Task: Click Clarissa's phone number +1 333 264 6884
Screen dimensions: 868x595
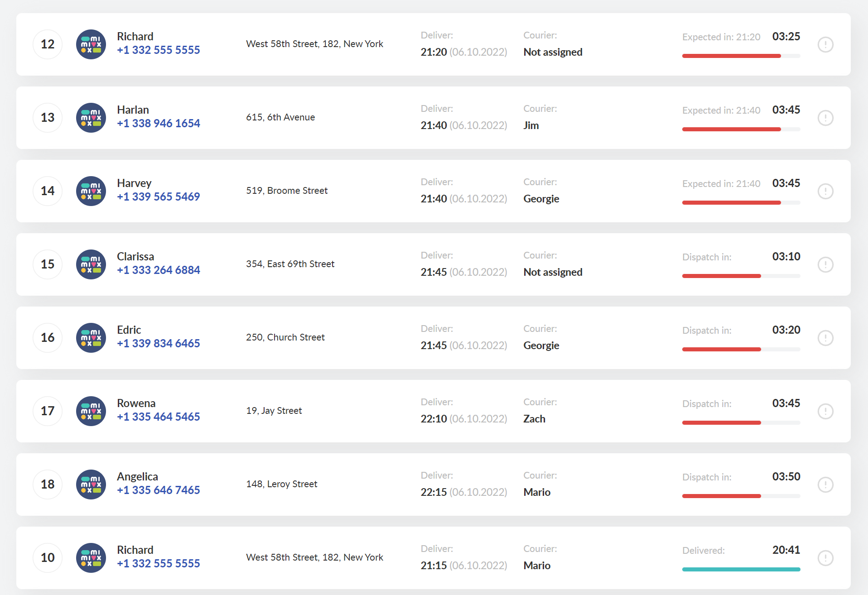Action: (159, 270)
